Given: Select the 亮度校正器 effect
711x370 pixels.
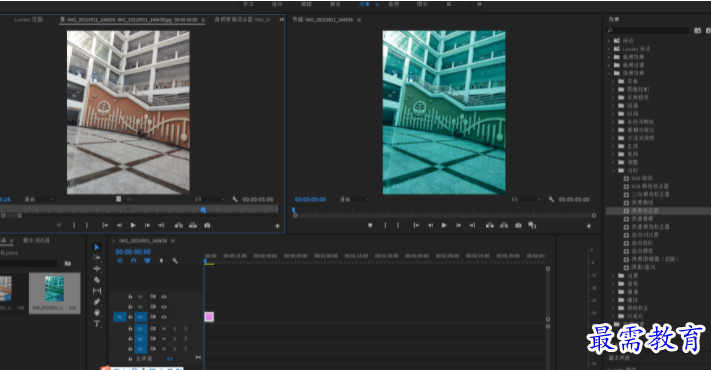Looking at the screenshot, I should 645,211.
